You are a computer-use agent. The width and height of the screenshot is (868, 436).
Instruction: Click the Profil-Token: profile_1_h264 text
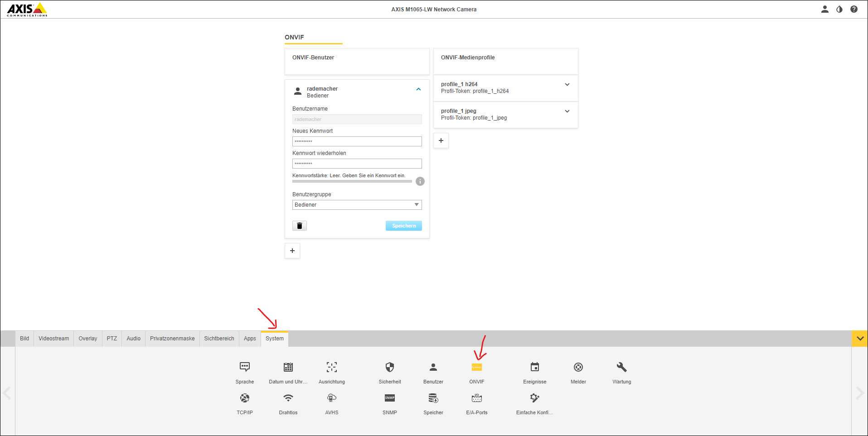(x=475, y=91)
